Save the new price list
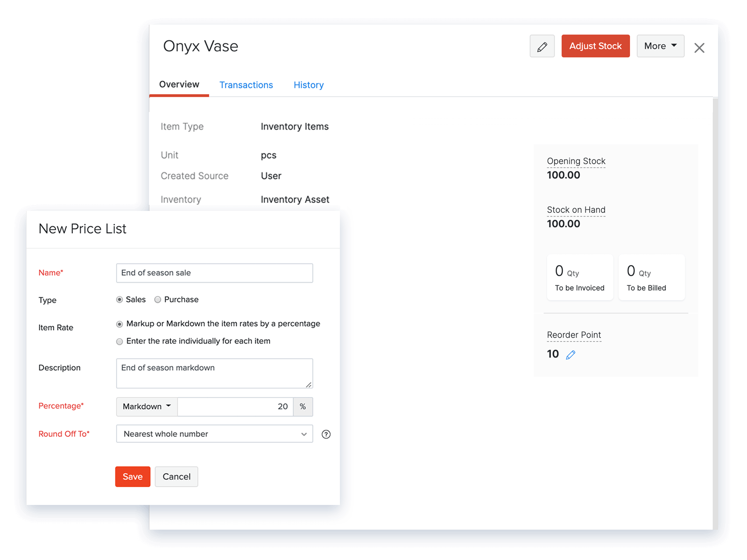Viewport: 747px width, 560px height. (133, 476)
